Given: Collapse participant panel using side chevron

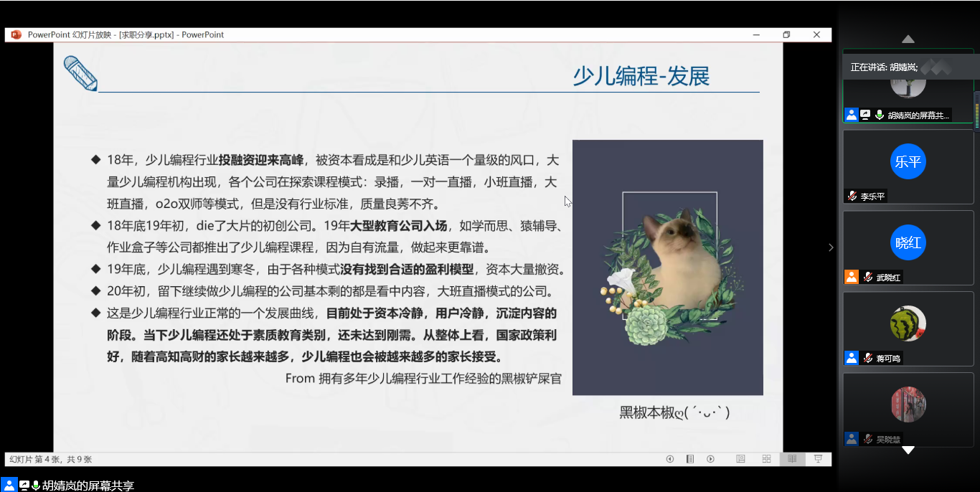Looking at the screenshot, I should pos(831,247).
